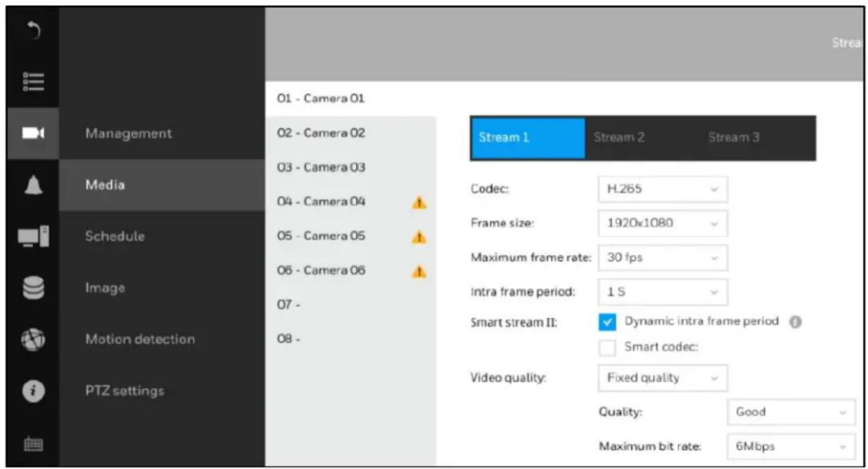Open the monitor display sidebar icon

click(x=34, y=236)
